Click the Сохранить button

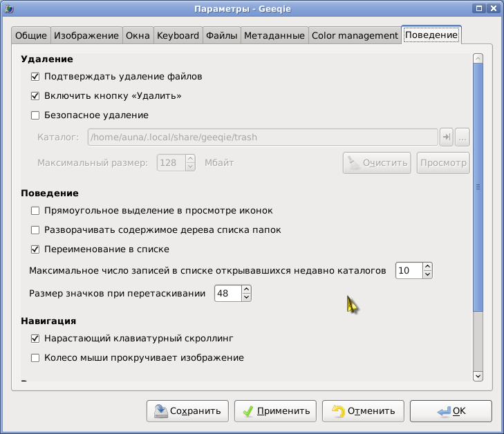pyautogui.click(x=187, y=411)
